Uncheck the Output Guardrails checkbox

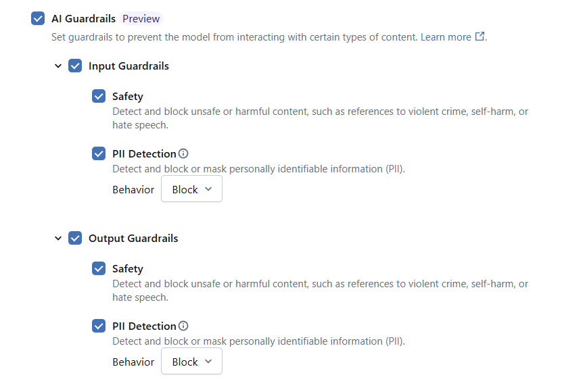click(x=75, y=239)
